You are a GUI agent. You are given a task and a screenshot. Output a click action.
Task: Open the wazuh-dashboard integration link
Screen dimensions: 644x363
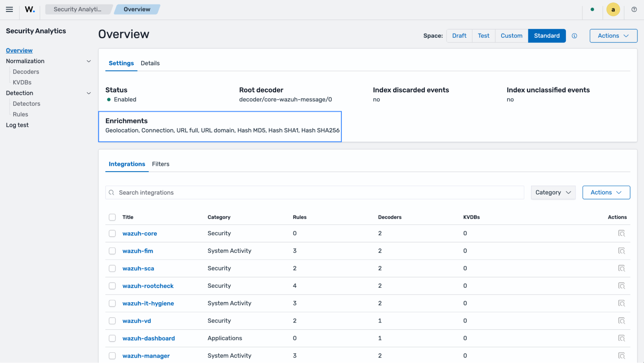(149, 339)
